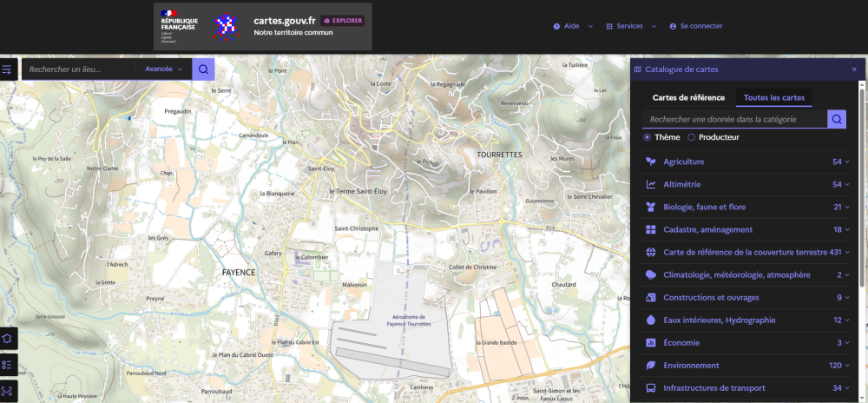
Task: Click the full-screen frame icon at bottom left
Action: [8, 391]
